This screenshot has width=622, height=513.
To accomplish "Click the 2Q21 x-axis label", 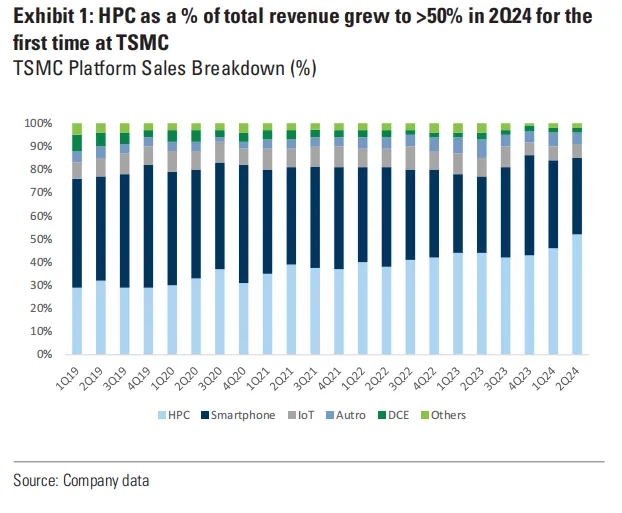I will pyautogui.click(x=282, y=379).
